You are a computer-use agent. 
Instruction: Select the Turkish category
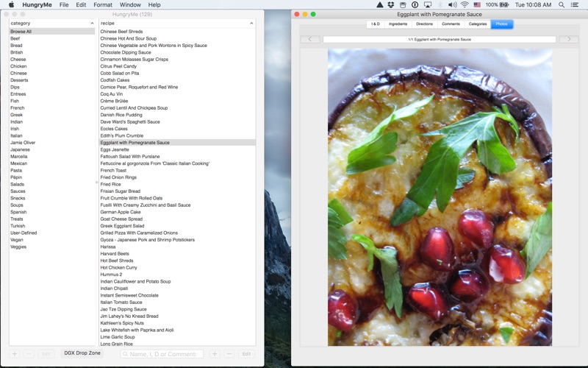point(51,226)
